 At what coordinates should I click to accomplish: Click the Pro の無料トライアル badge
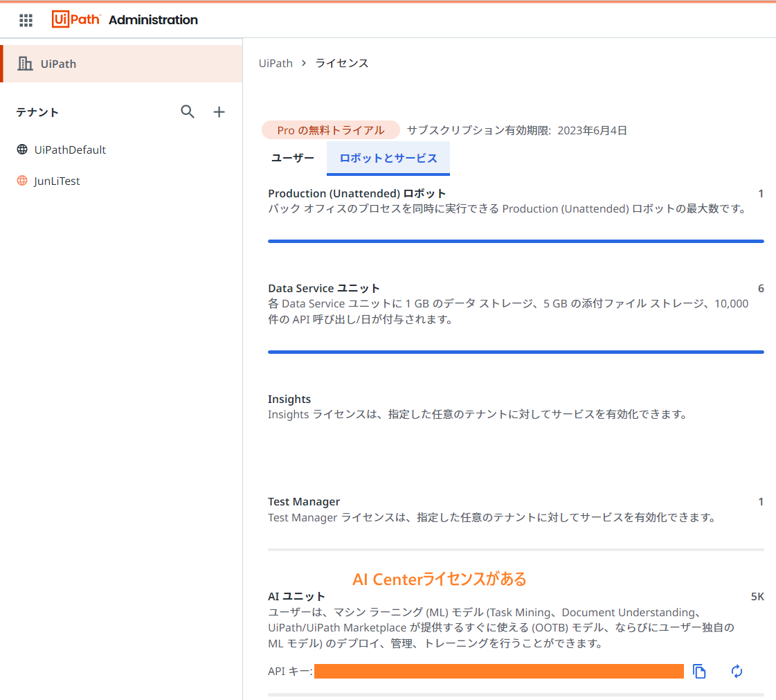(x=330, y=129)
